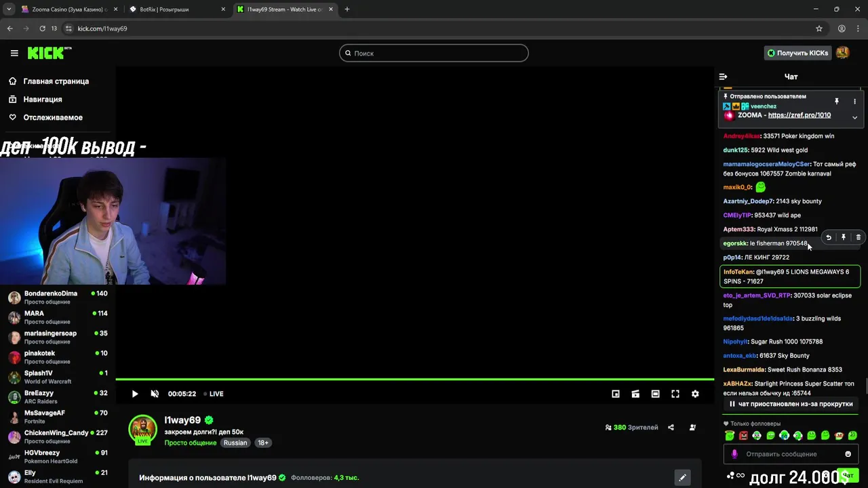Expand the pinned message chevron
Image resolution: width=868 pixels, height=488 pixels.
(854, 117)
